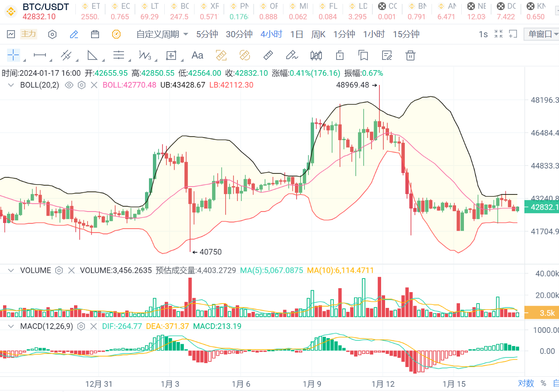
Task: Open the chart type icon
Action: [11, 34]
